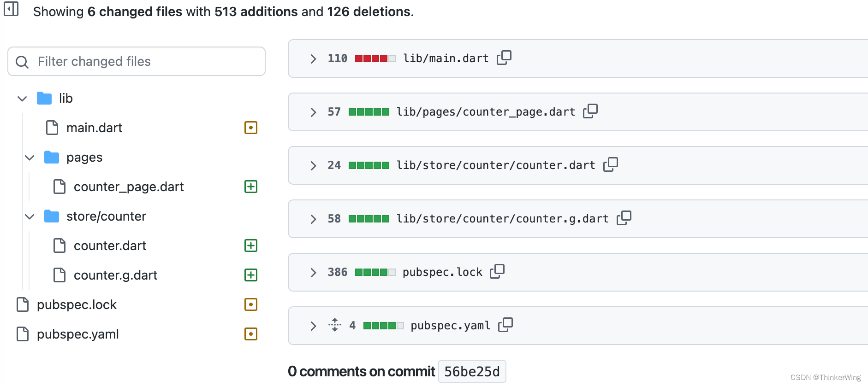Click the 386 changes count for pubspec.lock
The height and width of the screenshot is (386, 868).
pyautogui.click(x=338, y=272)
